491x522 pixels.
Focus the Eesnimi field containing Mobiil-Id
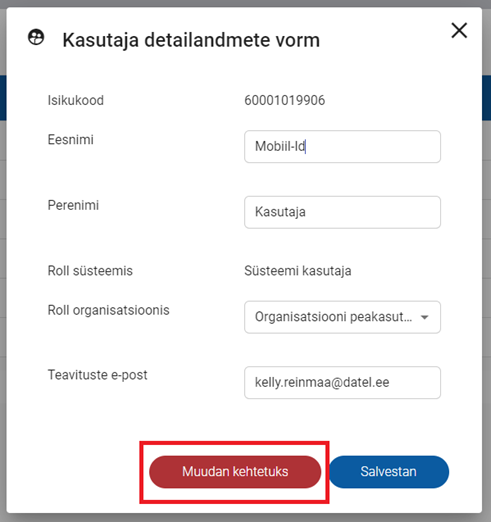[x=342, y=146]
